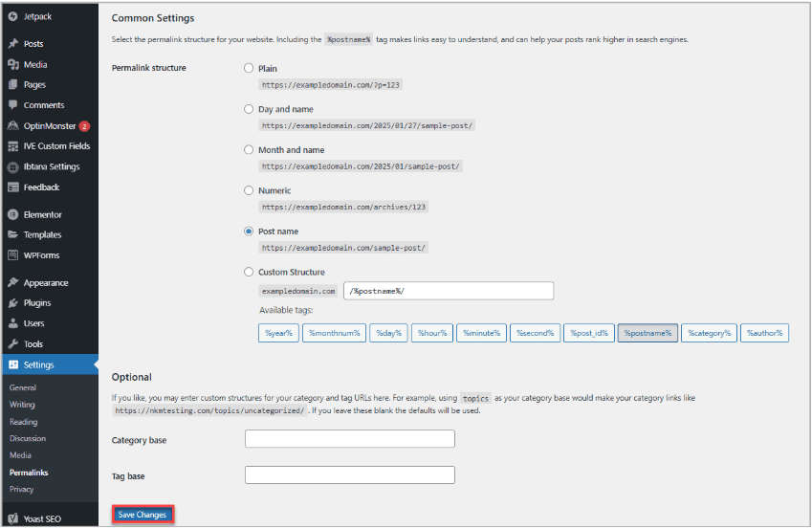Viewport: 812px width, 529px height.
Task: Click the Comments bubble icon
Action: 13,105
